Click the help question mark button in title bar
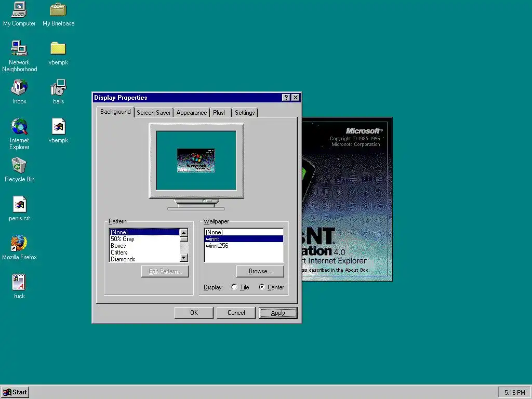Image resolution: width=532 pixels, height=399 pixels. [x=286, y=97]
